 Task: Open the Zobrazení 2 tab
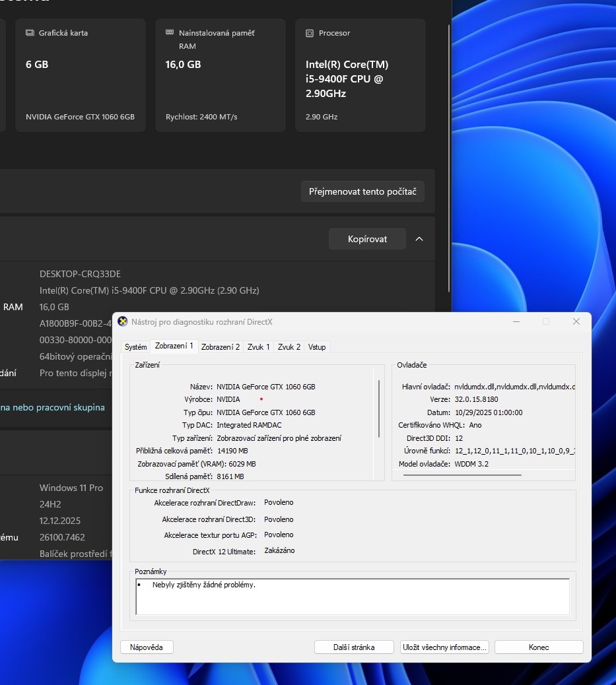pos(221,346)
